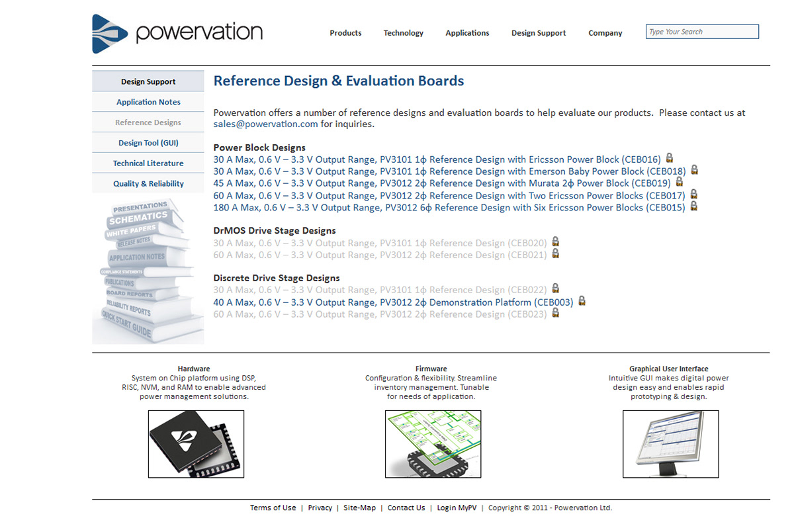Open Privacy footer link

point(320,508)
